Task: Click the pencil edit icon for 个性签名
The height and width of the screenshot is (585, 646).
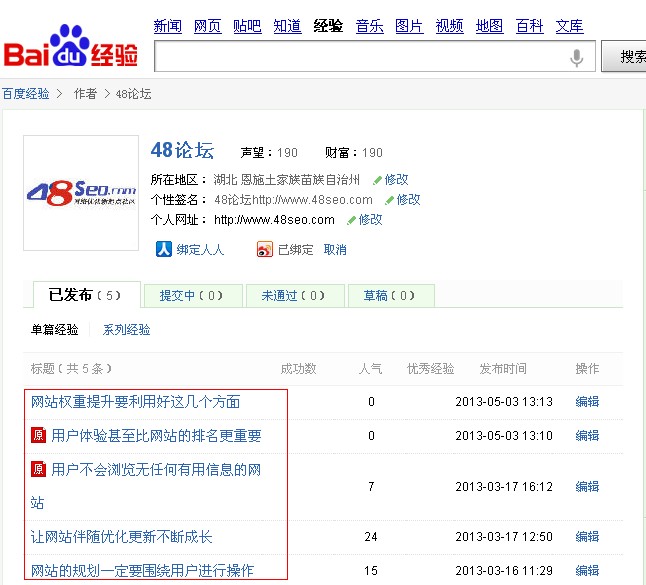Action: (x=389, y=200)
